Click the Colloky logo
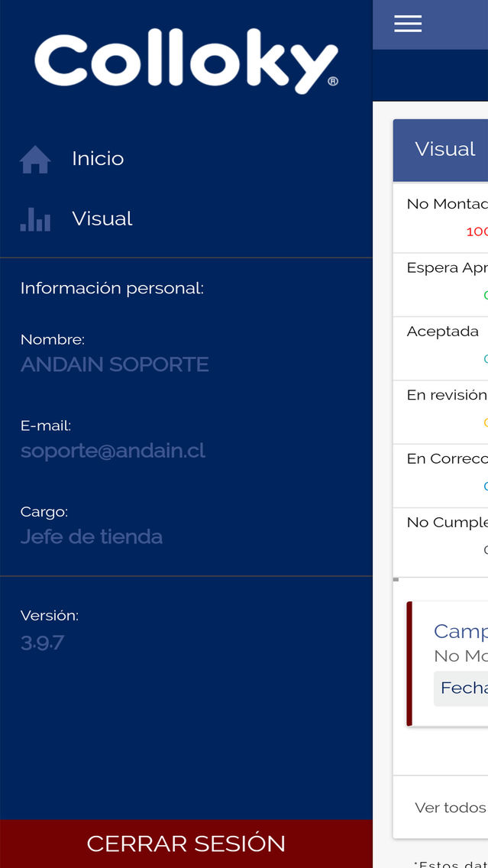The height and width of the screenshot is (868, 488). click(186, 61)
